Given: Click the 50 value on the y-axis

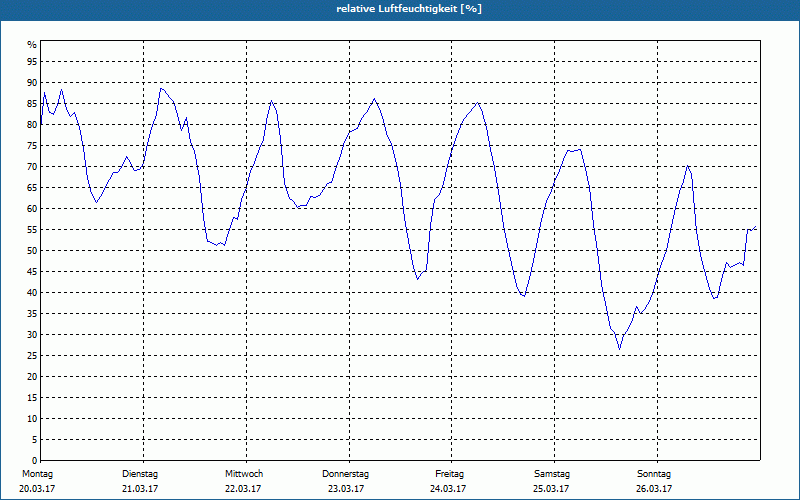Looking at the screenshot, I should pos(32,251).
